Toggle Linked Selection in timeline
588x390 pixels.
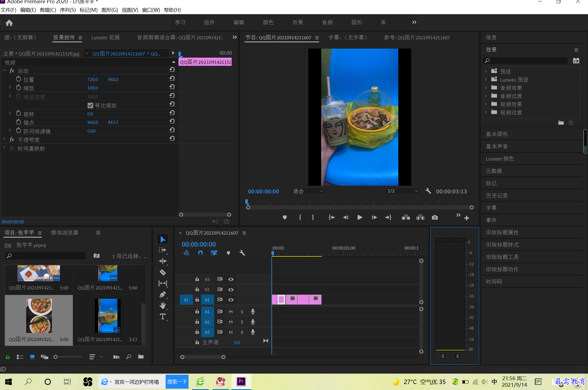coord(214,253)
